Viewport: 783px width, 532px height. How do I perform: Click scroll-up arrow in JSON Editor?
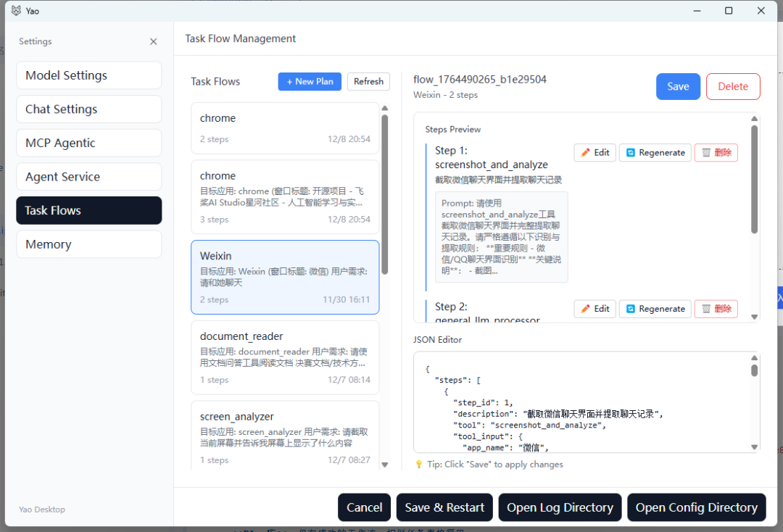[754, 358]
